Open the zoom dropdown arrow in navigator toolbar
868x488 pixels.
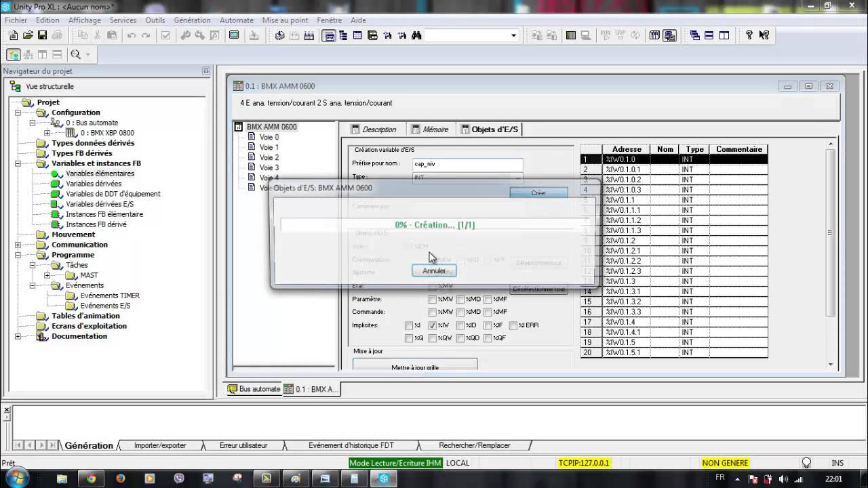point(88,54)
